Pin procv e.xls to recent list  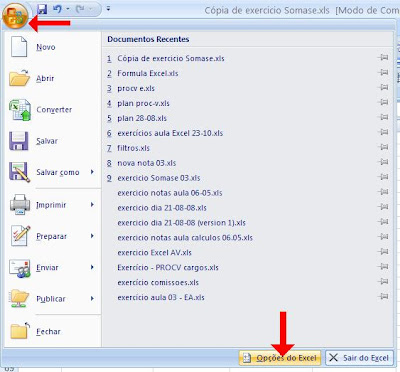[x=384, y=87]
